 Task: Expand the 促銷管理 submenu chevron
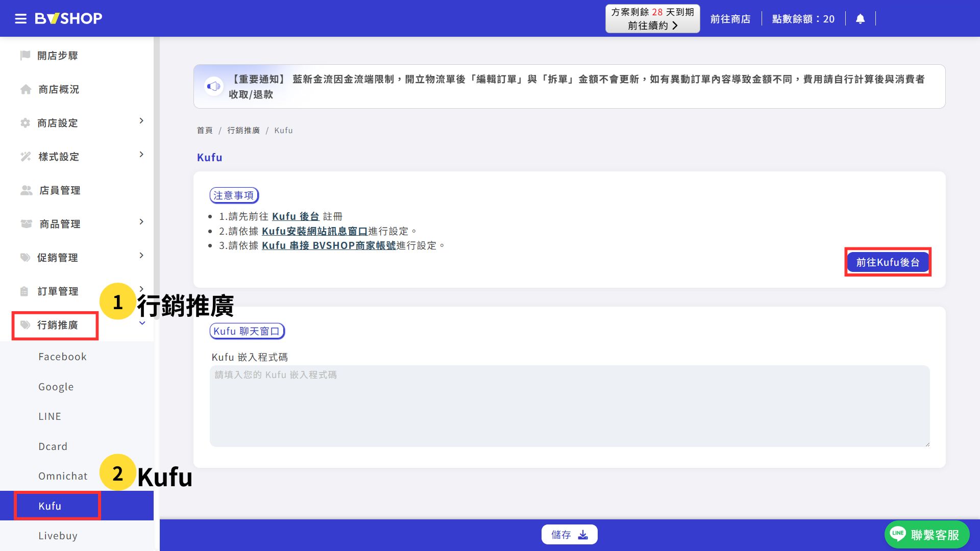click(141, 256)
